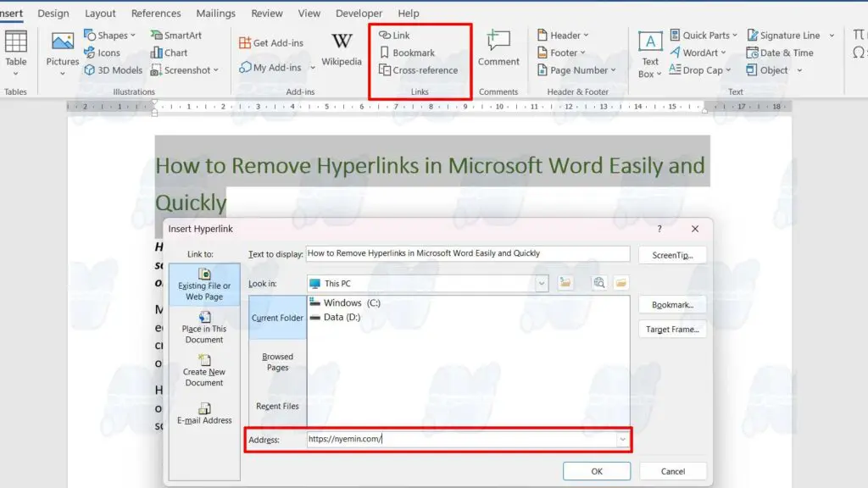
Task: Insert a table from the Tables group
Action: point(15,53)
